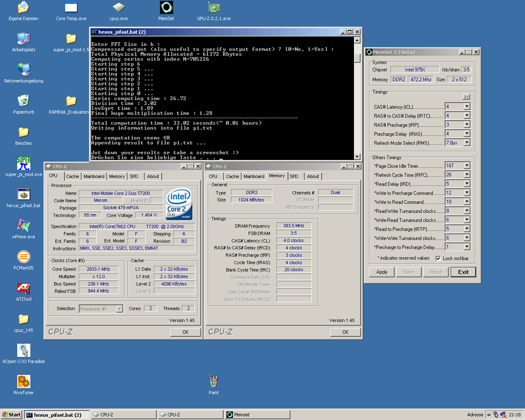Image resolution: width=525 pixels, height=420 pixels.
Task: Switch to Cache tab in left CPU-Z window
Action: (x=73, y=176)
